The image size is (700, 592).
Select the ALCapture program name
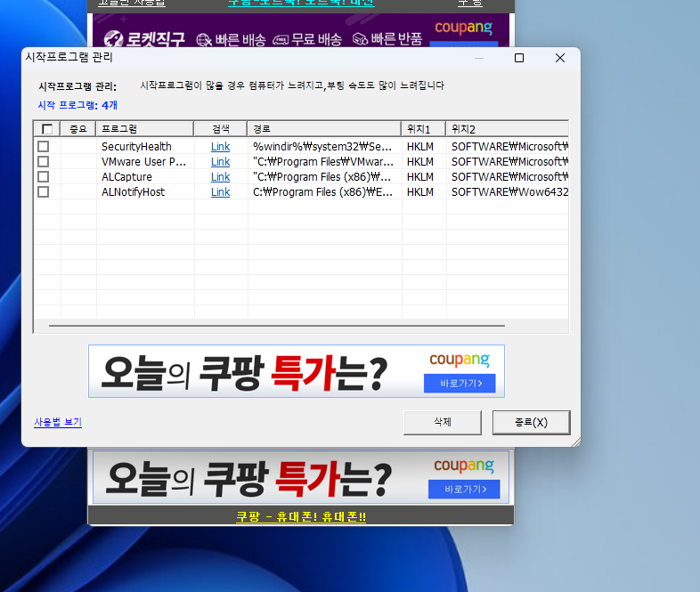tap(126, 176)
